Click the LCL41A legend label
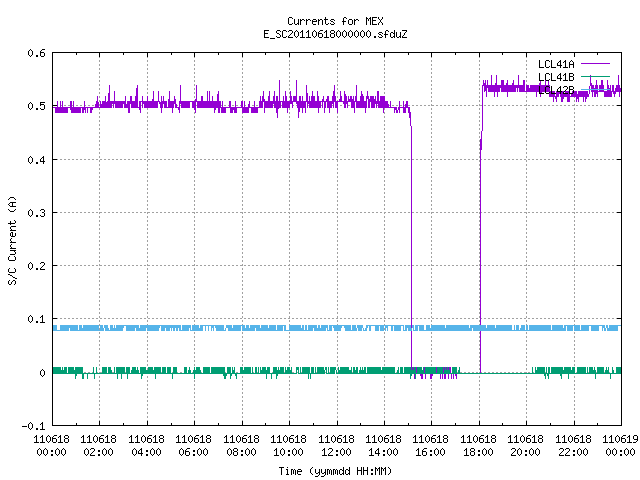Image resolution: width=640 pixels, height=480 pixels. tap(556, 64)
